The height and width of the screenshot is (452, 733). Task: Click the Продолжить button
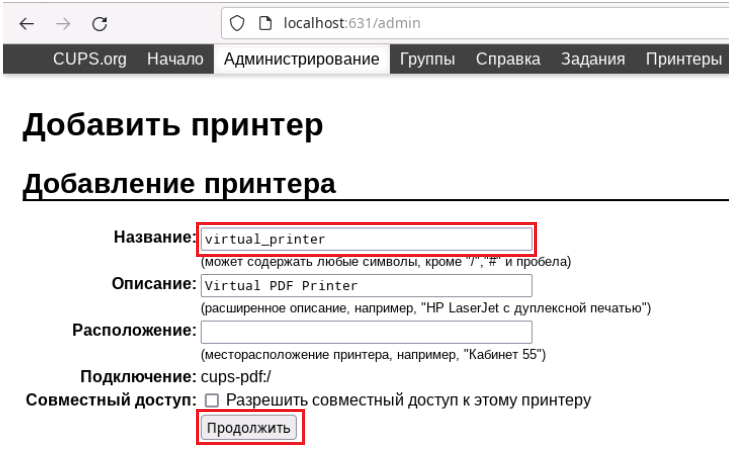tap(249, 428)
